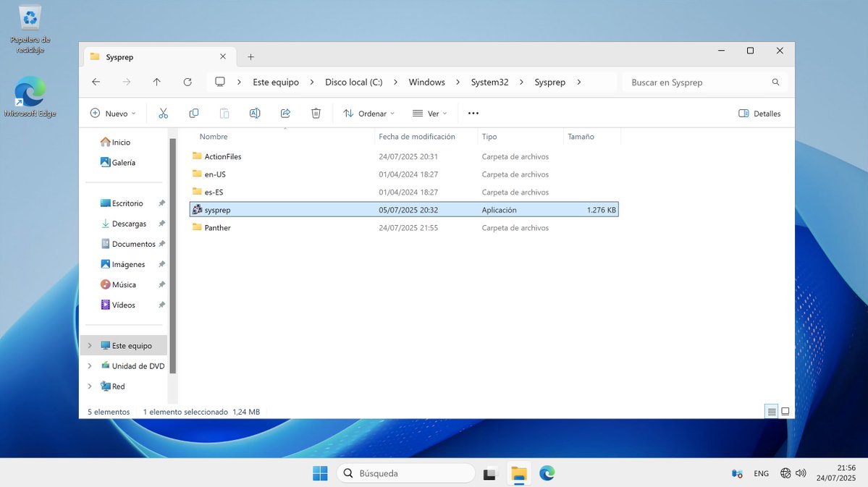Click chevron after Windows in address bar

click(x=458, y=82)
